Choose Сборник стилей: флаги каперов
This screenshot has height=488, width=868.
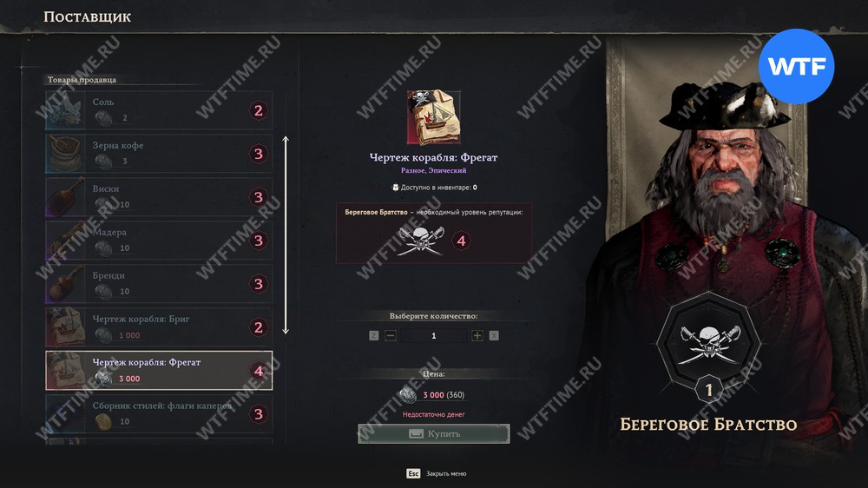point(159,414)
